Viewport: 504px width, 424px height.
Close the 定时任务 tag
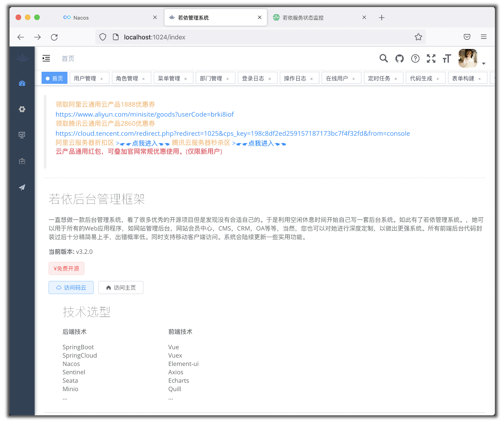pyautogui.click(x=396, y=78)
